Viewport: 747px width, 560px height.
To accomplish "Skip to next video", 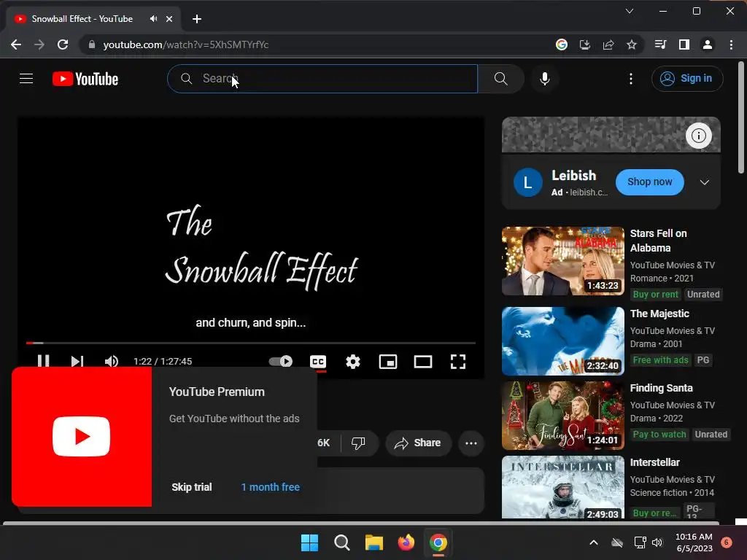I will pos(77,362).
